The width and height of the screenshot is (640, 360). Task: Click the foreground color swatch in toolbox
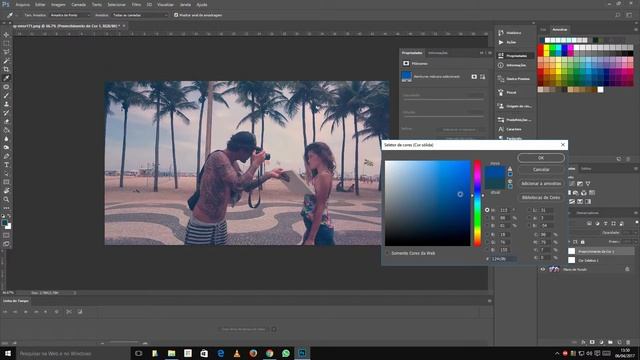tap(4, 222)
